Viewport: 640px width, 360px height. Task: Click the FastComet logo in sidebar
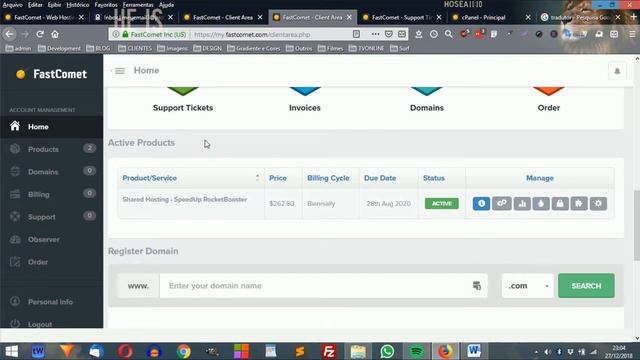pyautogui.click(x=51, y=74)
